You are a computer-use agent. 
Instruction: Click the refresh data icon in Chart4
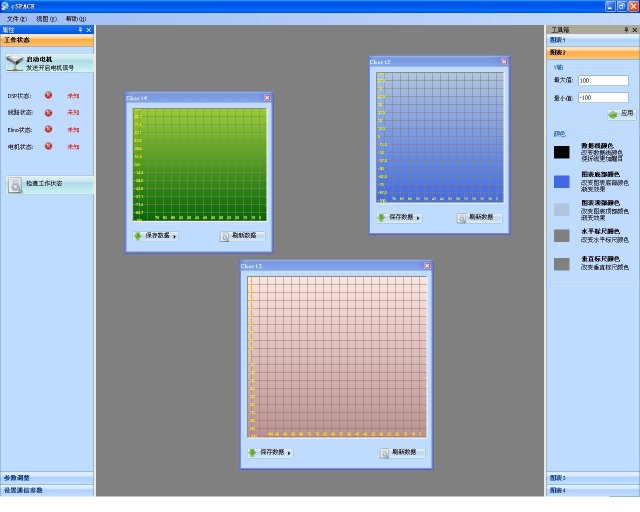click(226, 237)
